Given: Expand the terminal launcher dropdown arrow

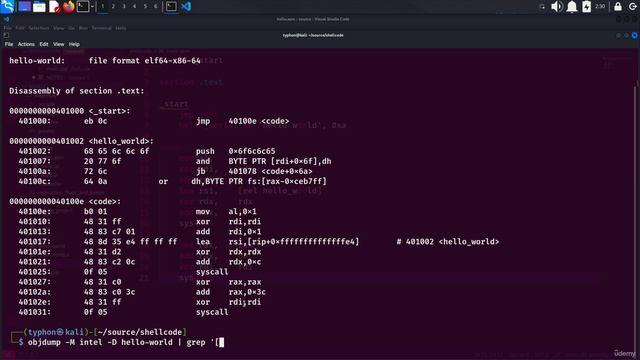Looking at the screenshot, I should [x=92, y=6].
